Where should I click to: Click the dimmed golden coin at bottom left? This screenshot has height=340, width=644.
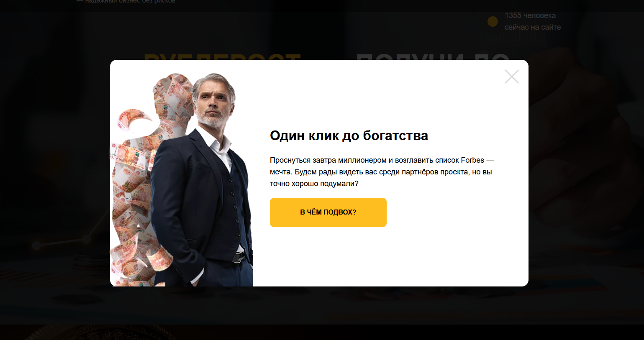click(x=100, y=333)
